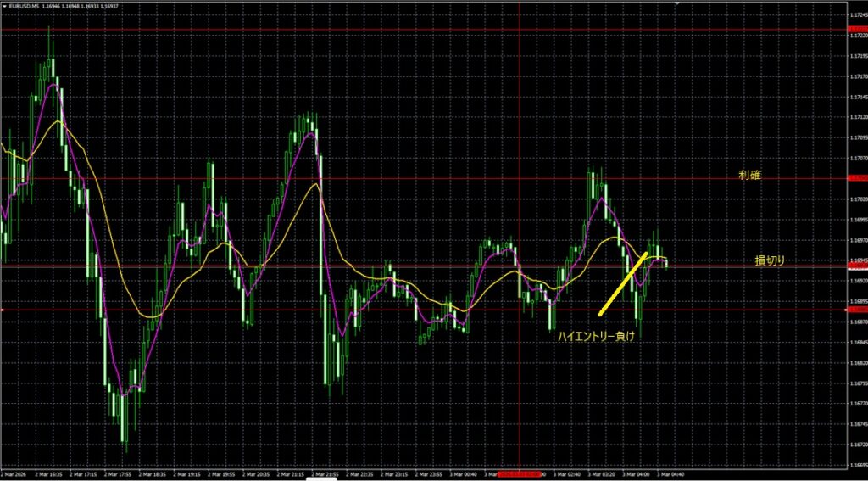This screenshot has width=868, height=481.
Task: Select the 損切り text label
Action: (x=770, y=261)
